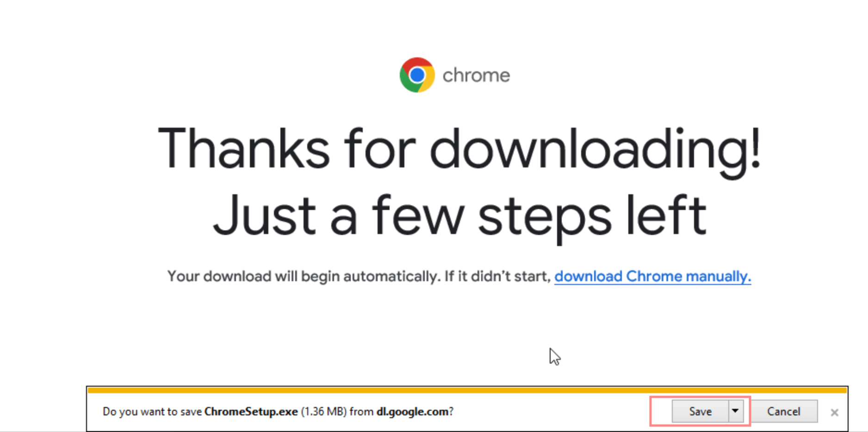Image resolution: width=868 pixels, height=432 pixels.
Task: Click the dl.google.com source text
Action: [412, 412]
